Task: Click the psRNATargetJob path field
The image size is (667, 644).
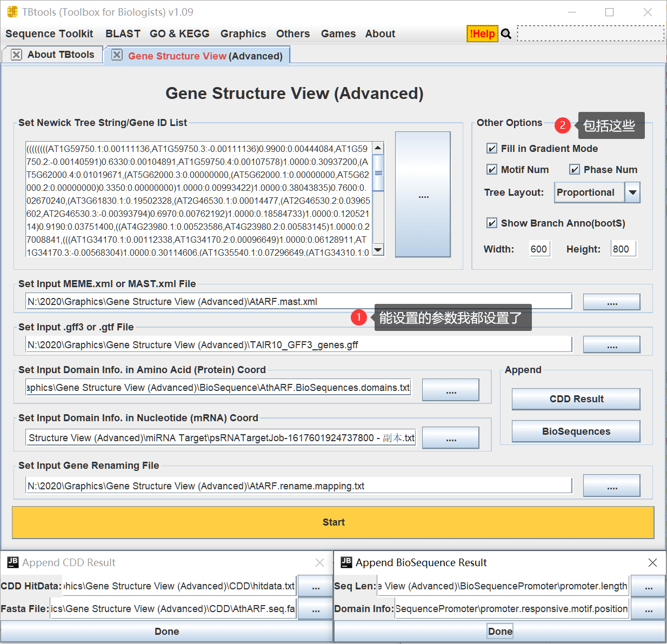Action: point(221,437)
